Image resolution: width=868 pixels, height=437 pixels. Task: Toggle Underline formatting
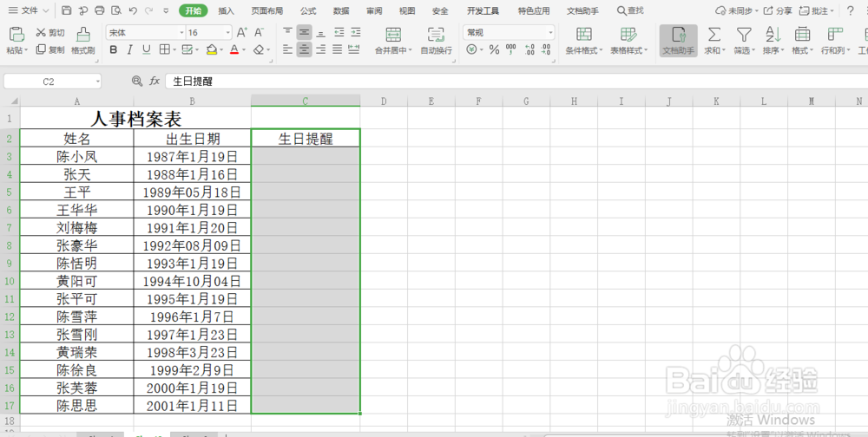(146, 49)
